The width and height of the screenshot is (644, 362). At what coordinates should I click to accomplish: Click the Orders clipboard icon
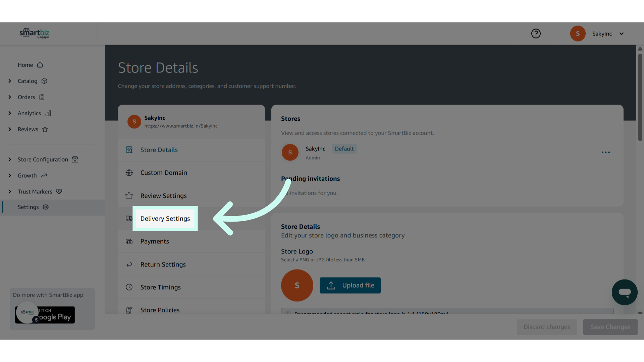click(42, 97)
